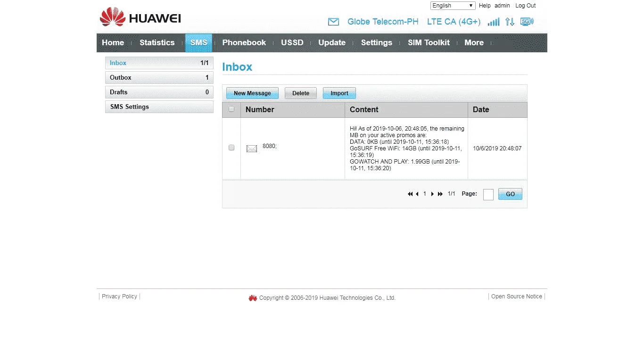
Task: Click the data up/down arrows icon
Action: click(x=510, y=22)
